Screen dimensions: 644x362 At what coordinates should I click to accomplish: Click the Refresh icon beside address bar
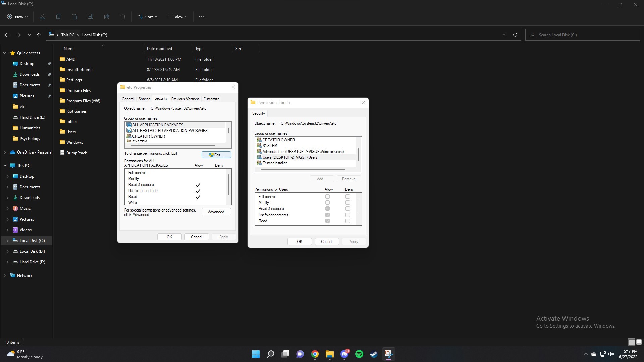pyautogui.click(x=515, y=35)
